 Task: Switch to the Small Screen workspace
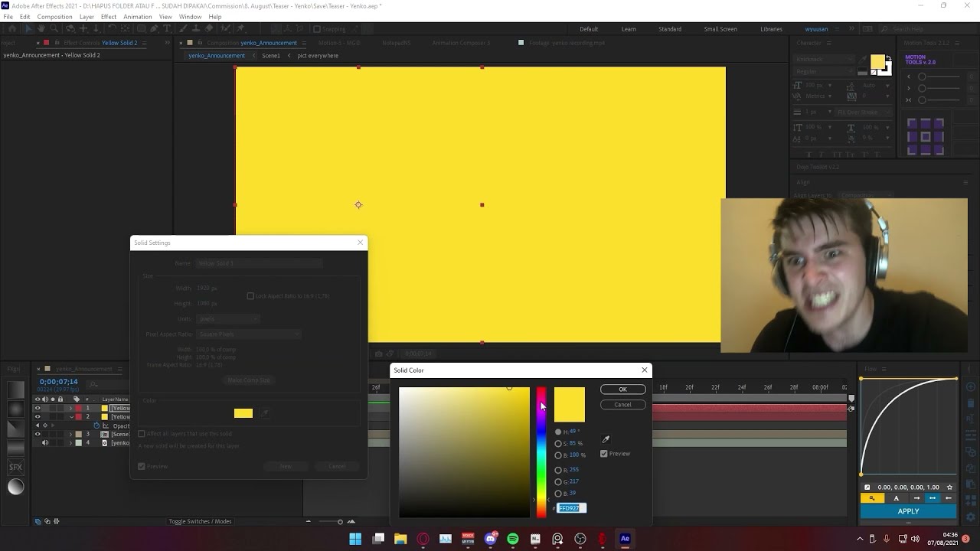pos(720,29)
